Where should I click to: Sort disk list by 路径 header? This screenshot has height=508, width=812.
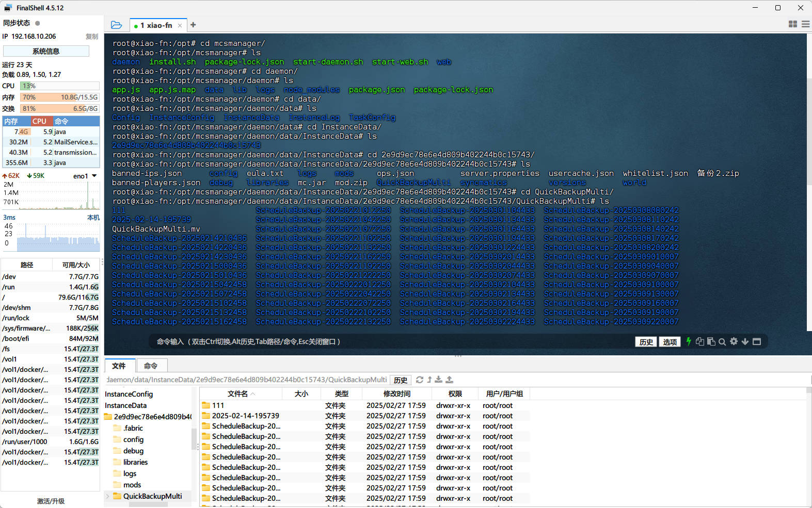27,265
